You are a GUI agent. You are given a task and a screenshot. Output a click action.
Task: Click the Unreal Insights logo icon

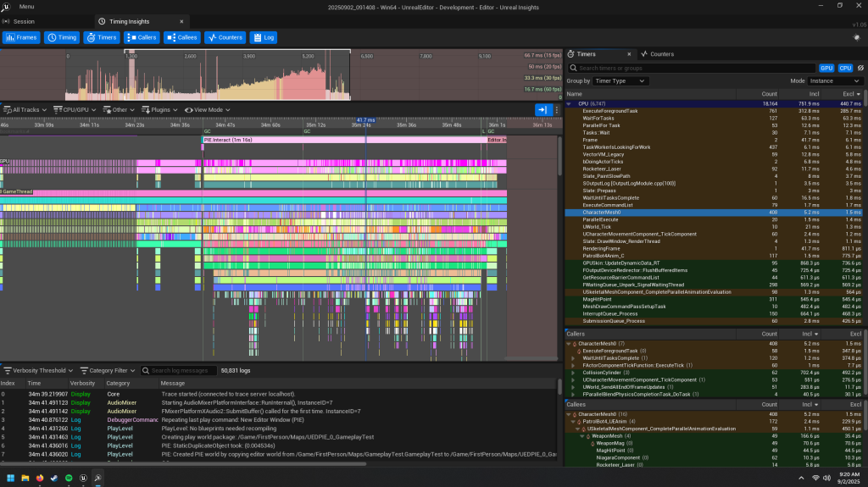tap(6, 7)
